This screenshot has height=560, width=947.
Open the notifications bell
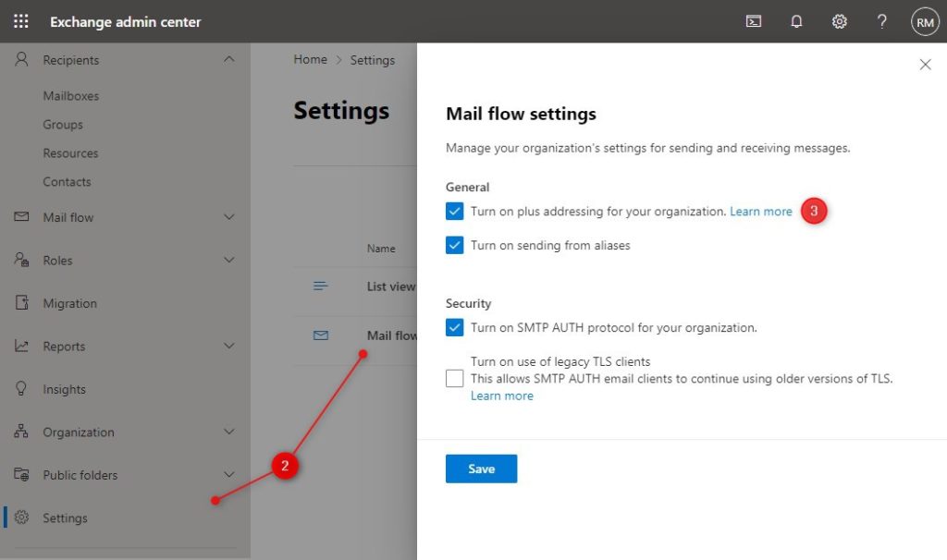(x=796, y=21)
